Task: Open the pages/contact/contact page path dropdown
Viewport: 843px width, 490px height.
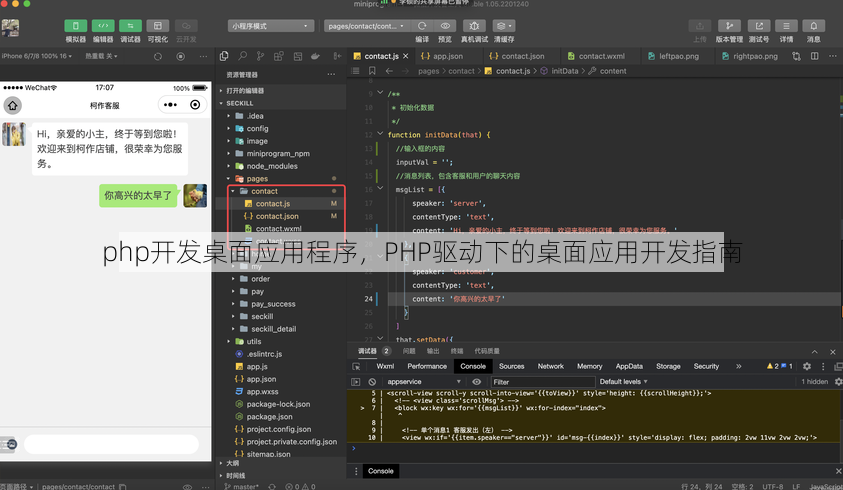Action: coord(367,26)
